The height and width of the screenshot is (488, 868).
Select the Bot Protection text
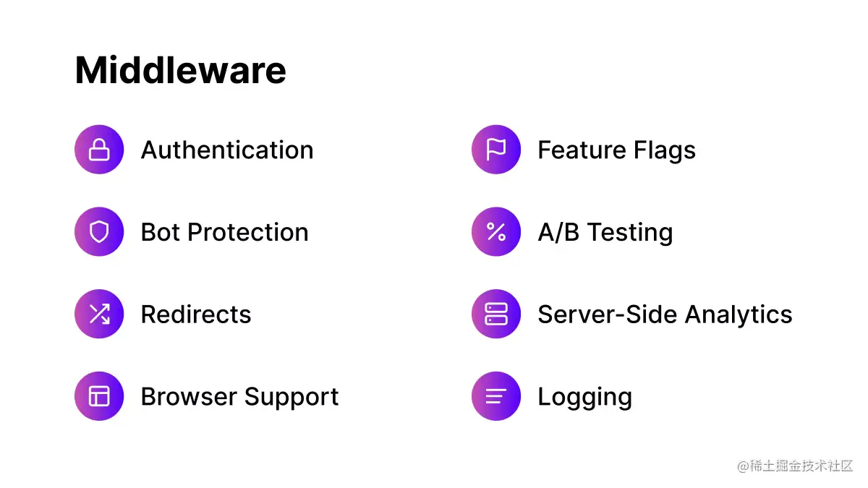225,232
